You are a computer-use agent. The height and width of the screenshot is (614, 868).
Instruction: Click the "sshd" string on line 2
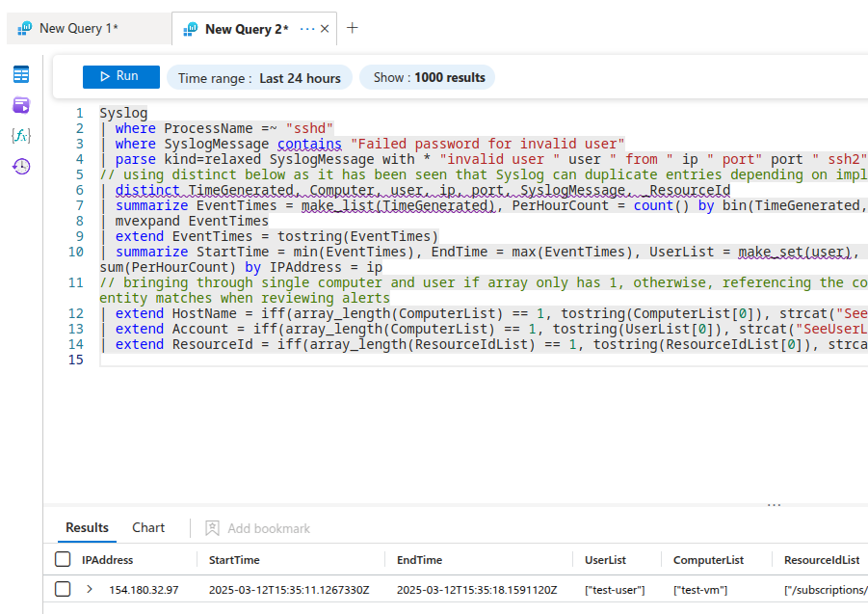pyautogui.click(x=309, y=128)
